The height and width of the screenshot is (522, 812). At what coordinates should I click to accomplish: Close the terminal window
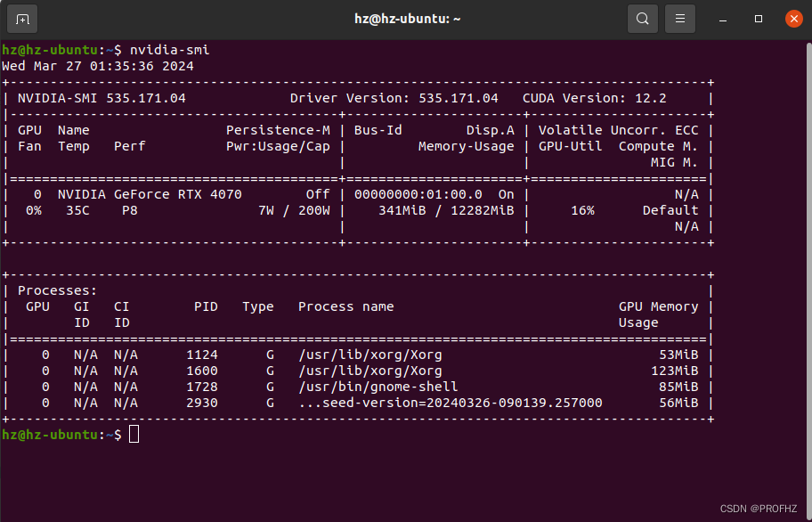[x=794, y=20]
